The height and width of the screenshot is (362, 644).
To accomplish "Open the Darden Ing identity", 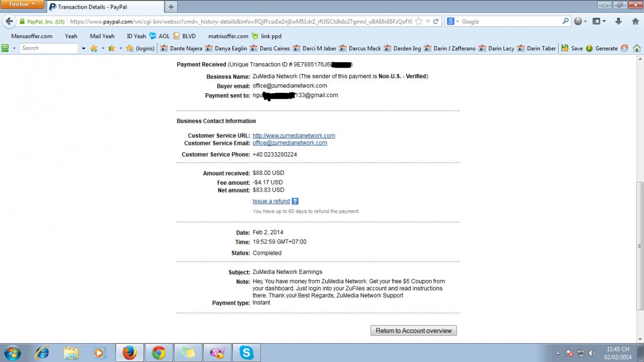I will tap(402, 48).
